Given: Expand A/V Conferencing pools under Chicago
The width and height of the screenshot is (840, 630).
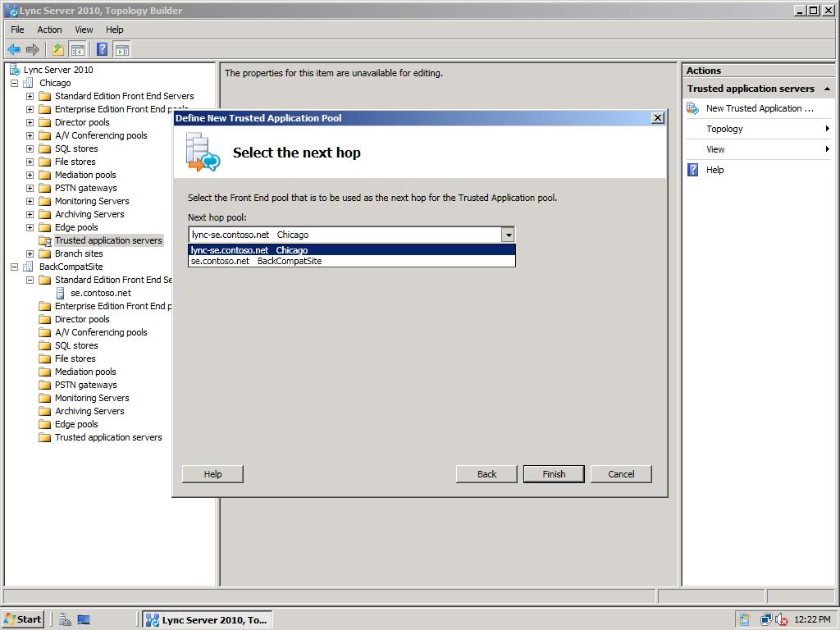Looking at the screenshot, I should click(30, 135).
